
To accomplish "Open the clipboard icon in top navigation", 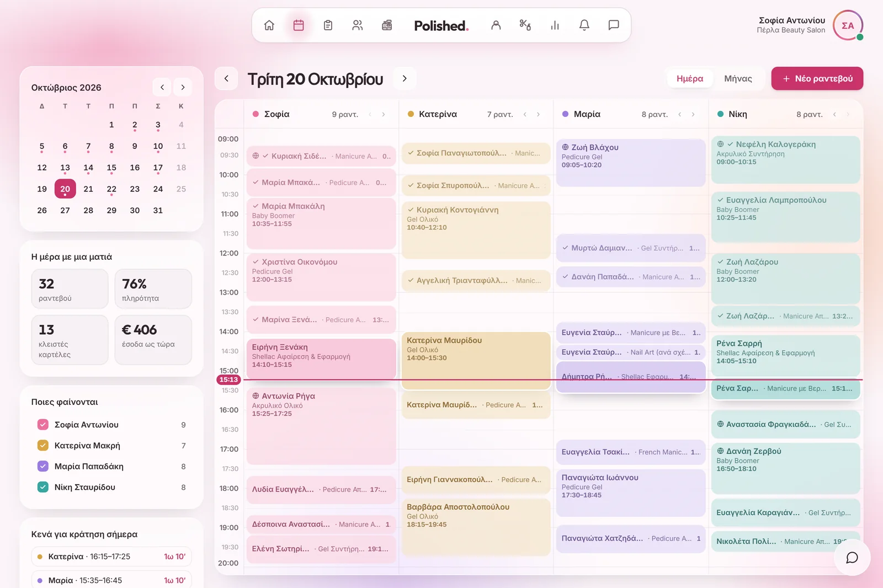I will point(328,25).
